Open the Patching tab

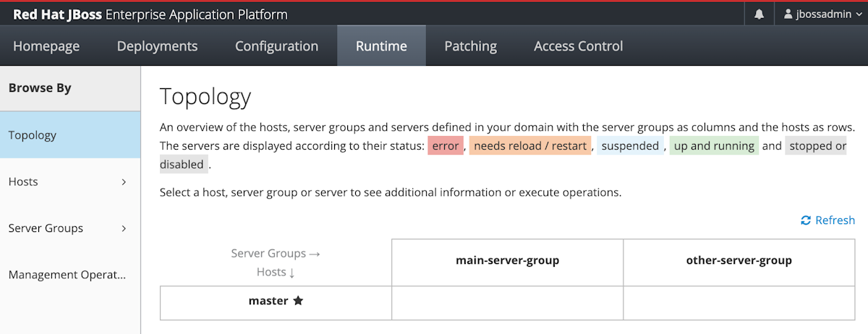point(470,46)
